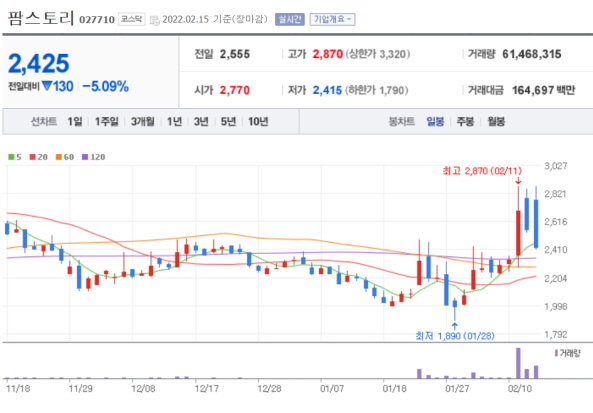This screenshot has height=413, width=593.
Task: Click the 02/10 date axis label
Action: point(520,388)
